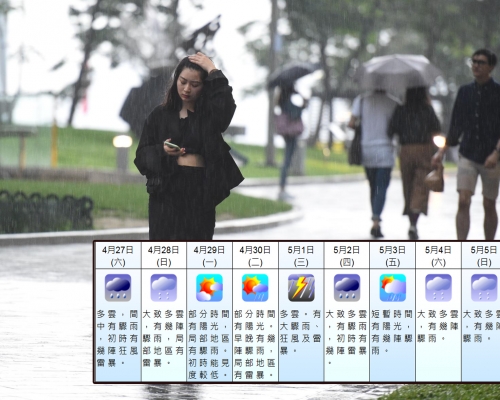Click the light rain icon for 5月5日

coord(484,288)
